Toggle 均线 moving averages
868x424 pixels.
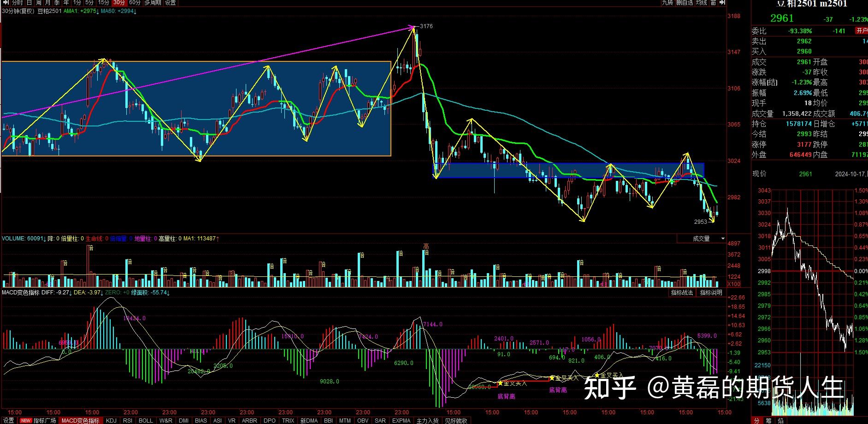click(x=702, y=3)
